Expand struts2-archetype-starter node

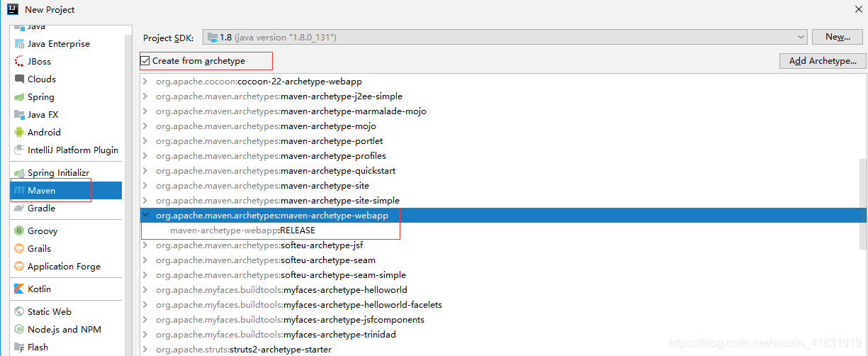[x=145, y=350]
